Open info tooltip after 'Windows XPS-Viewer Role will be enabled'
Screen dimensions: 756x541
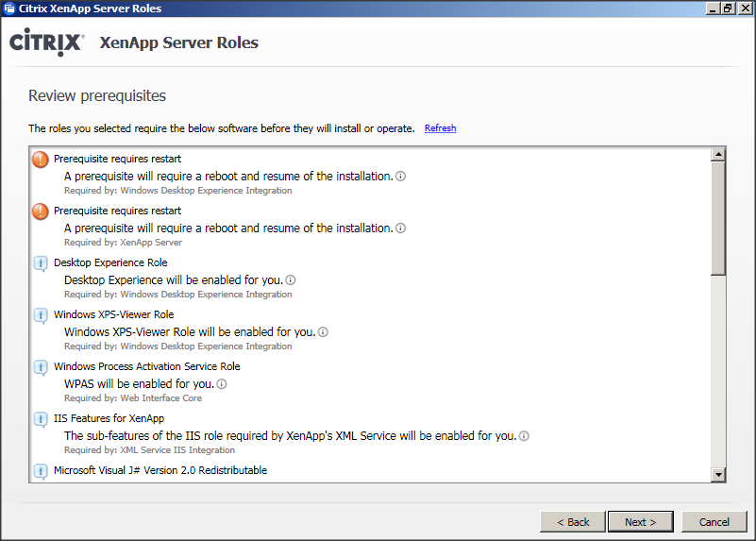tap(323, 332)
